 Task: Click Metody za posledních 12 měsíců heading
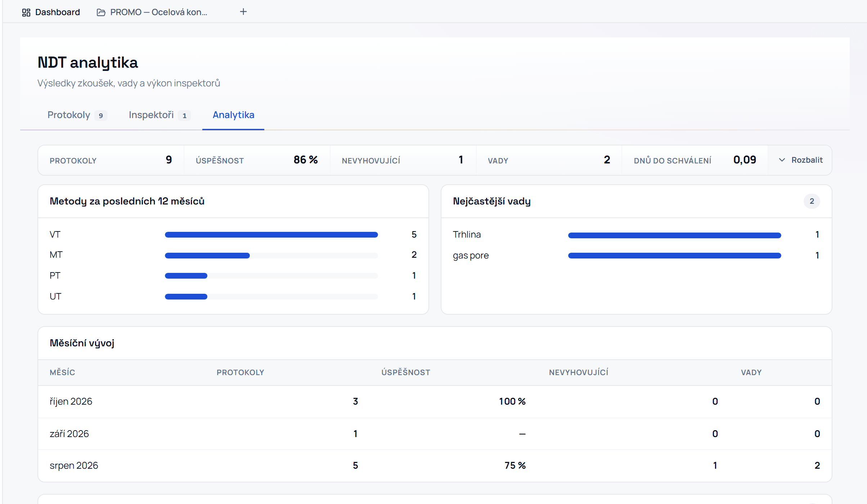pyautogui.click(x=127, y=201)
